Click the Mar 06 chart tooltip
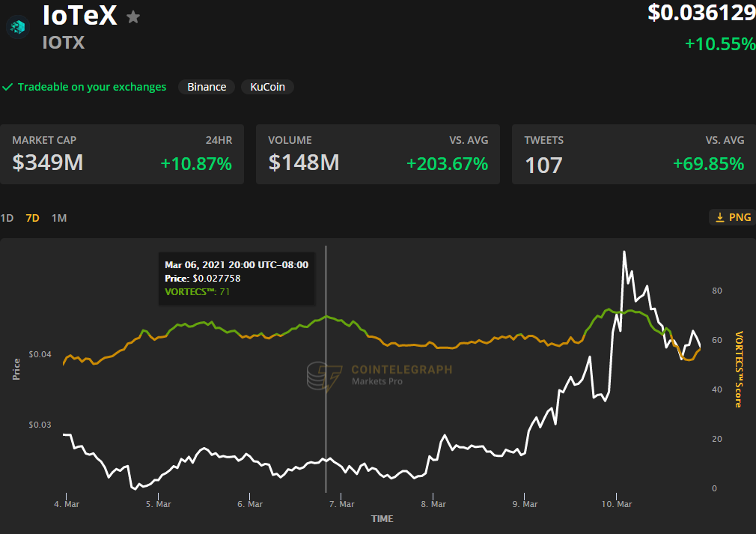Screen dimensions: 756x534 [x=236, y=277]
